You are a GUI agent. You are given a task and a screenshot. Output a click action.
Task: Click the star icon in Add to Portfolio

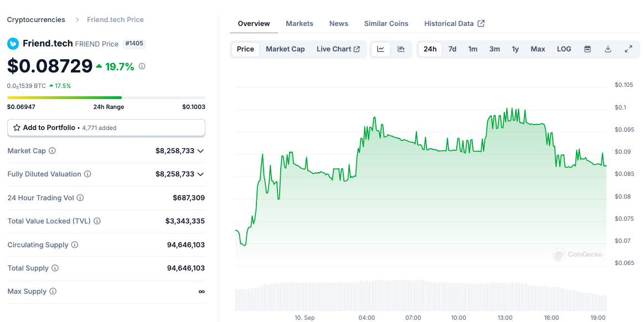(17, 128)
